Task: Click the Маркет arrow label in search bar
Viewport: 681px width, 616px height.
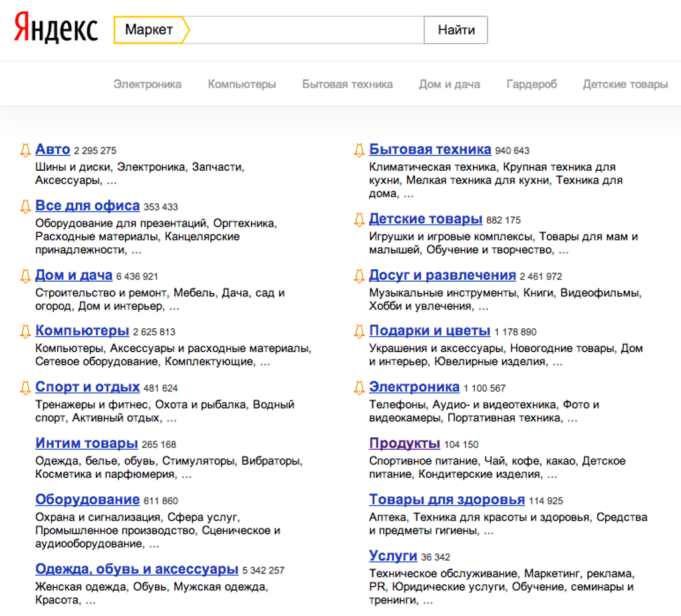Action: [x=152, y=29]
